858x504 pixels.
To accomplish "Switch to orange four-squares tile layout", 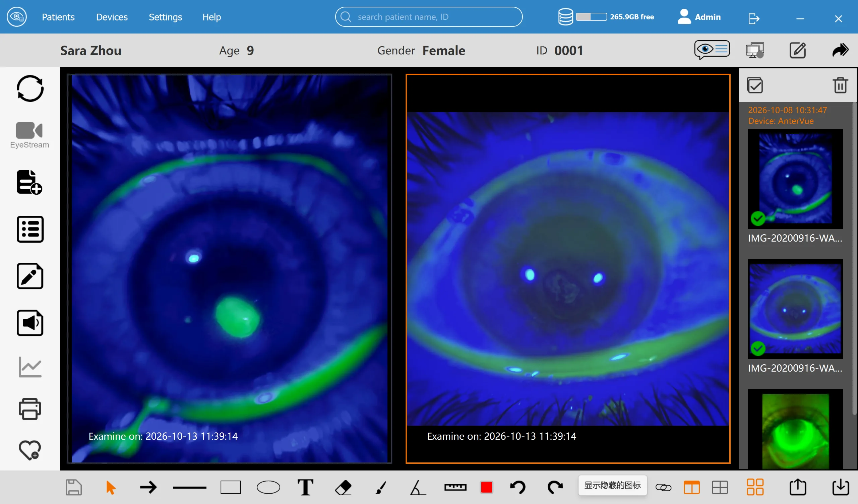I will point(755,487).
